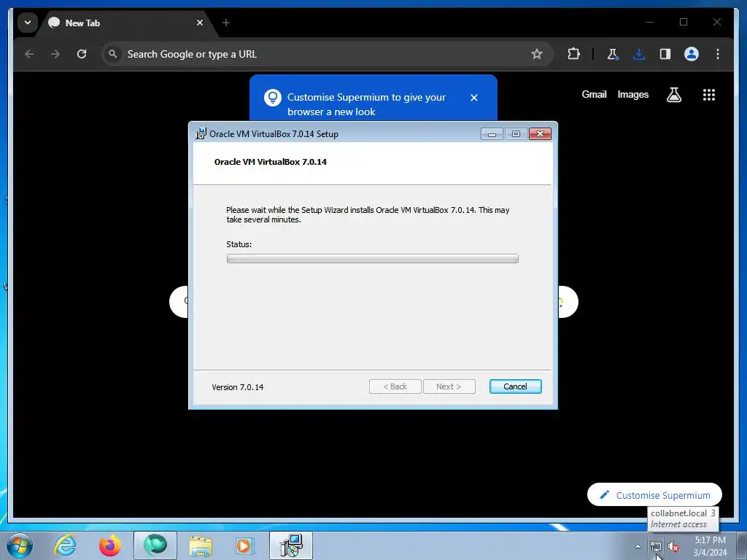Show the browser downloads
The height and width of the screenshot is (560, 747).
pos(639,54)
